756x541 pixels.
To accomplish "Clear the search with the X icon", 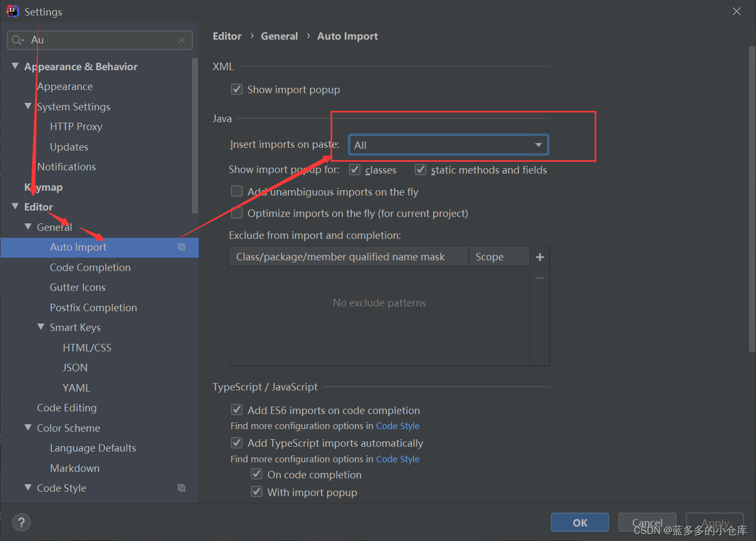I will 182,40.
